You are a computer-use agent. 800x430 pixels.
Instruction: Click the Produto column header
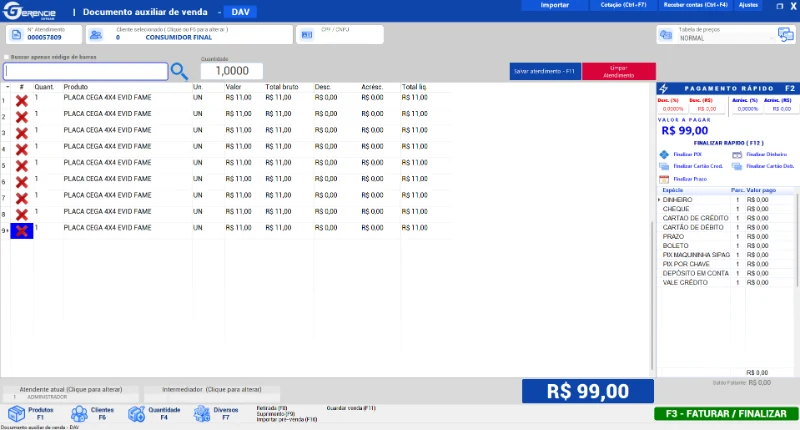tap(76, 87)
